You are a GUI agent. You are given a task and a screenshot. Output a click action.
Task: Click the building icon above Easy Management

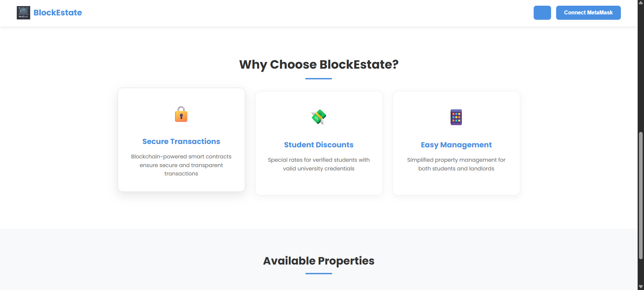pyautogui.click(x=456, y=117)
